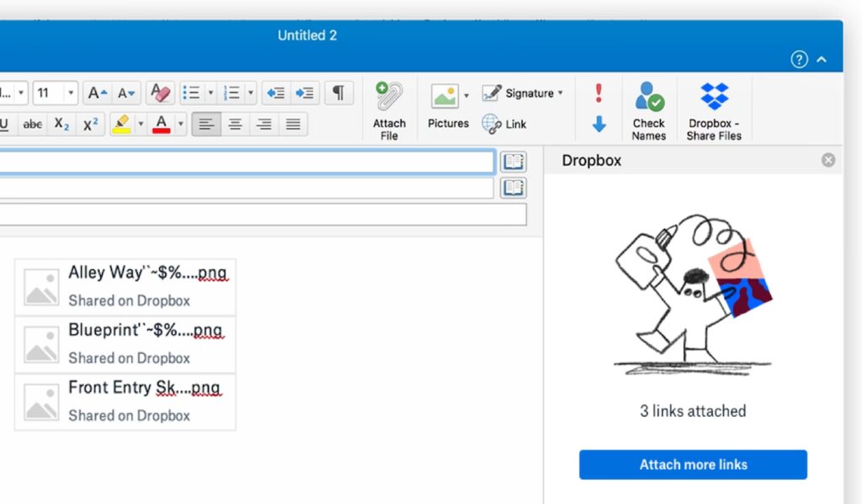Image resolution: width=862 pixels, height=504 pixels.
Task: Close the Dropbox side panel
Action: (828, 160)
